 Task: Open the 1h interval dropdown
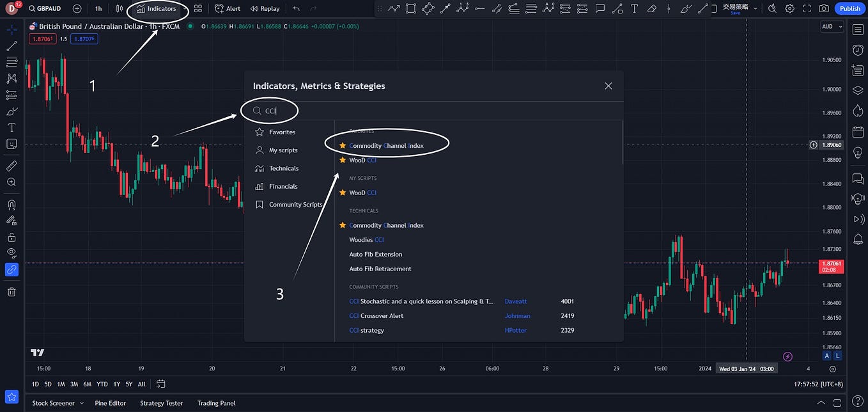click(x=98, y=9)
